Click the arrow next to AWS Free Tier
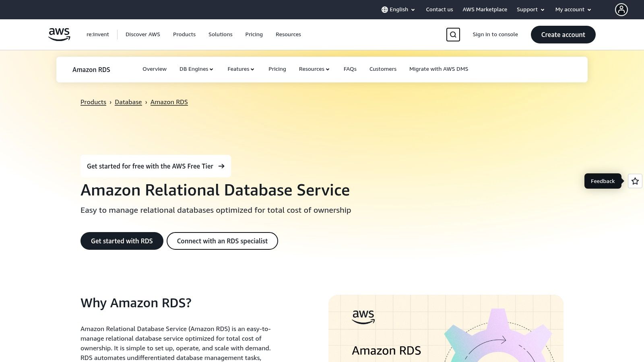This screenshot has height=362, width=644. coord(221,166)
